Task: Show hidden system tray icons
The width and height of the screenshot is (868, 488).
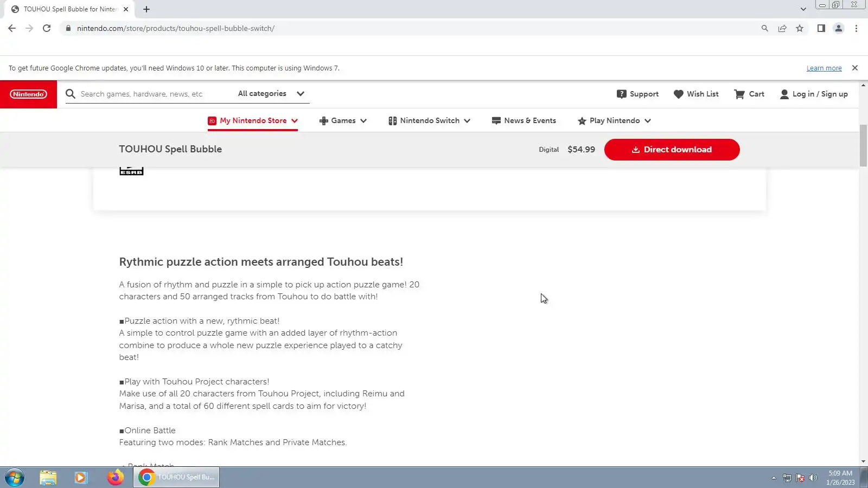Action: pyautogui.click(x=774, y=478)
